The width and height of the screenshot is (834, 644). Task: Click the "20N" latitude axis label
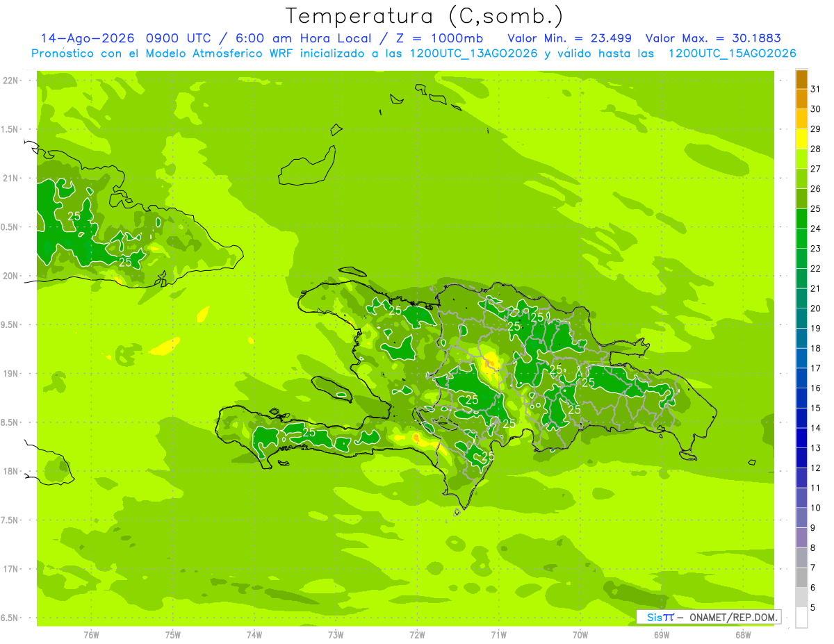12,276
